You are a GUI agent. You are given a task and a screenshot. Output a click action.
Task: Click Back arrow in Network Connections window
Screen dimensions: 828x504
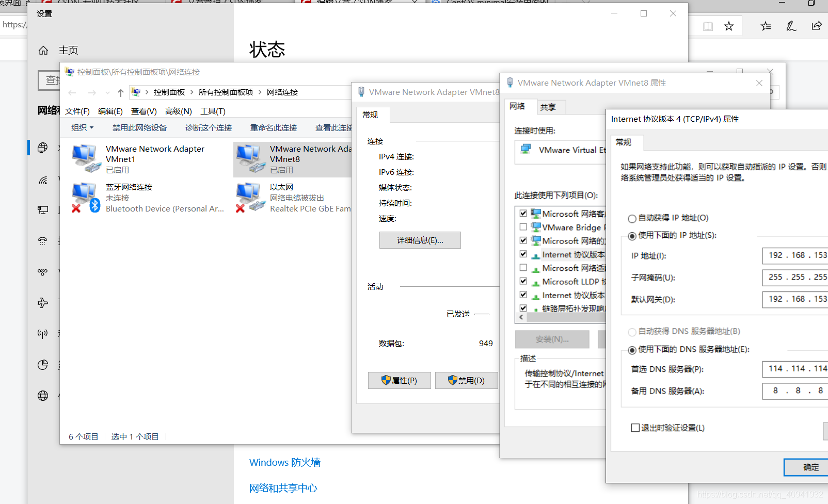coord(72,93)
